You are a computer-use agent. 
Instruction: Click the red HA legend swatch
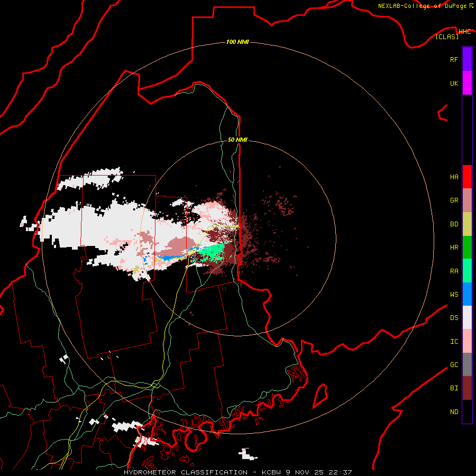(x=467, y=177)
